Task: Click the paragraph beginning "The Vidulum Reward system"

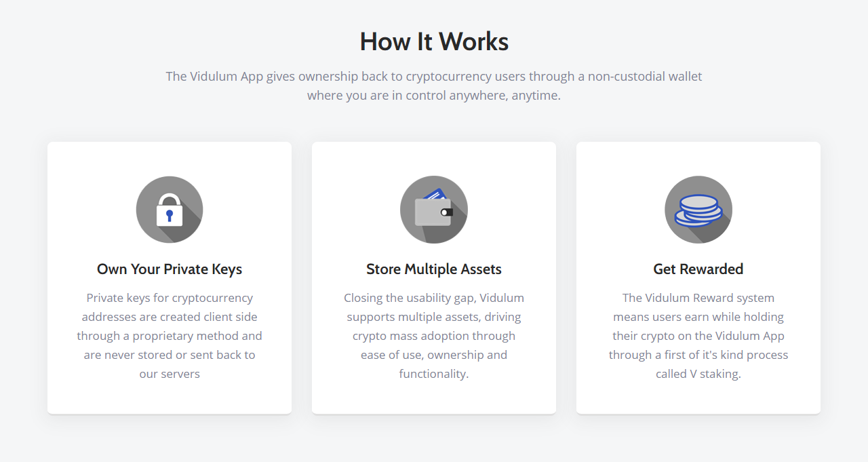Action: coord(698,336)
